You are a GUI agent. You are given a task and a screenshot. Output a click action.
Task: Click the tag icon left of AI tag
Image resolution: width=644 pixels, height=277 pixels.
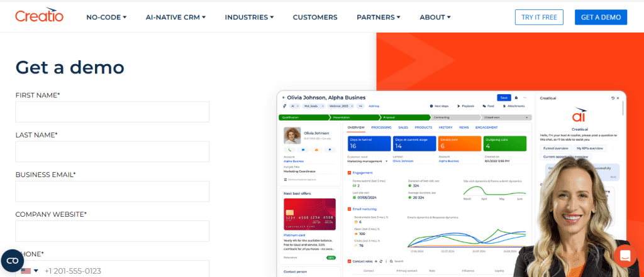pos(284,106)
